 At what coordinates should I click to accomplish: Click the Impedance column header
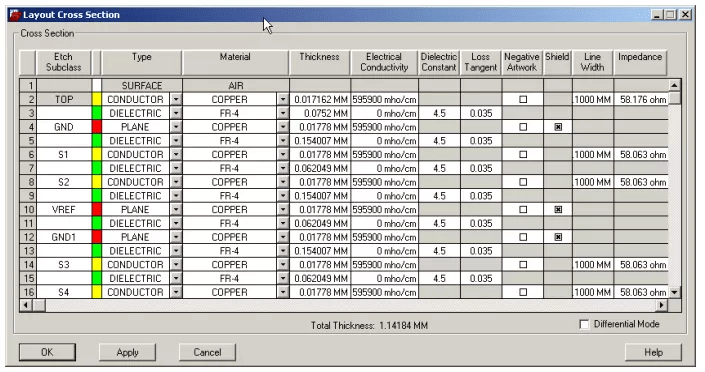(x=640, y=63)
